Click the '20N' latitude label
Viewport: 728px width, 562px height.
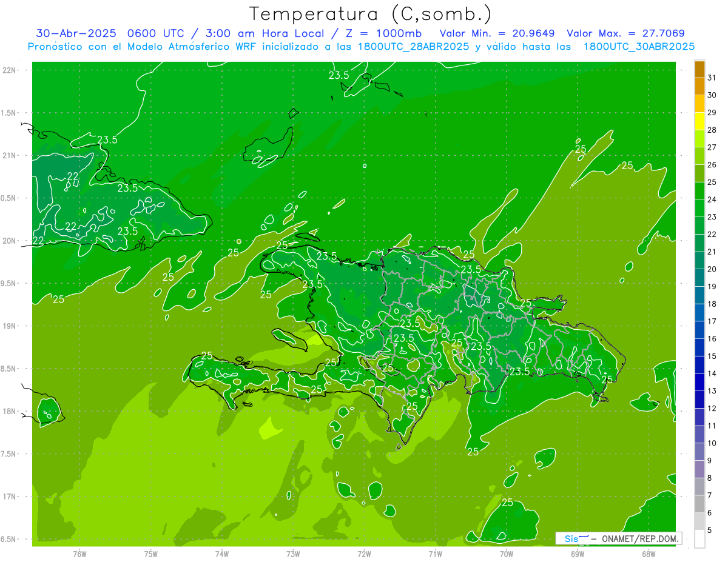click(x=10, y=241)
